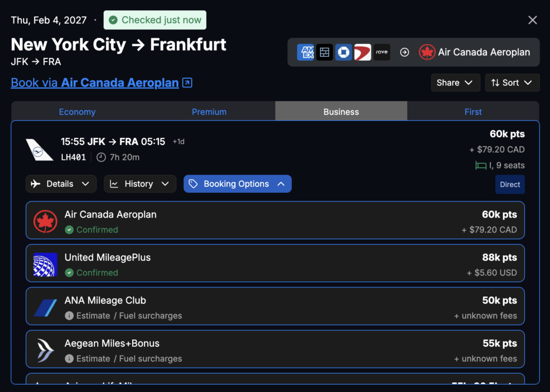Click the green check in Aeroplan Confirmed status
This screenshot has height=392, width=550.
[x=69, y=230]
